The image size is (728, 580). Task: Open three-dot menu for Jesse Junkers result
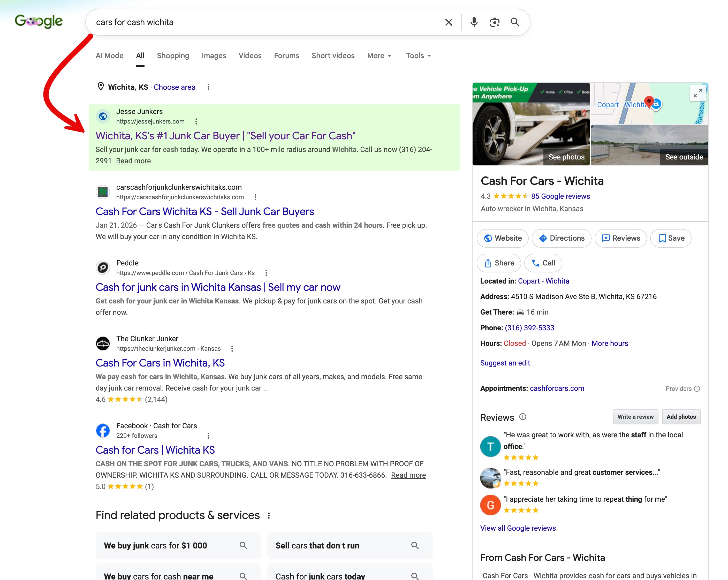pyautogui.click(x=196, y=121)
